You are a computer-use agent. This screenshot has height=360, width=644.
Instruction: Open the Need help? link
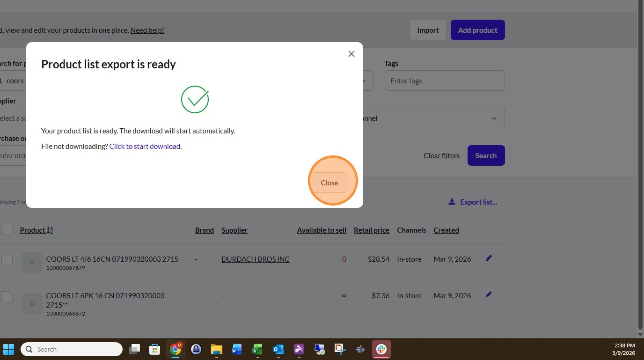point(147,30)
